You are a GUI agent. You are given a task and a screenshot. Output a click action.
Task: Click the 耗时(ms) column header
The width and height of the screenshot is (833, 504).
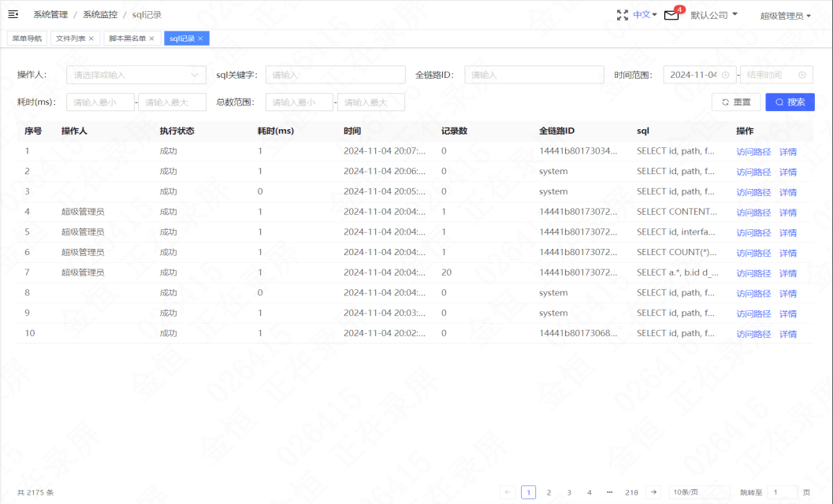pyautogui.click(x=276, y=131)
